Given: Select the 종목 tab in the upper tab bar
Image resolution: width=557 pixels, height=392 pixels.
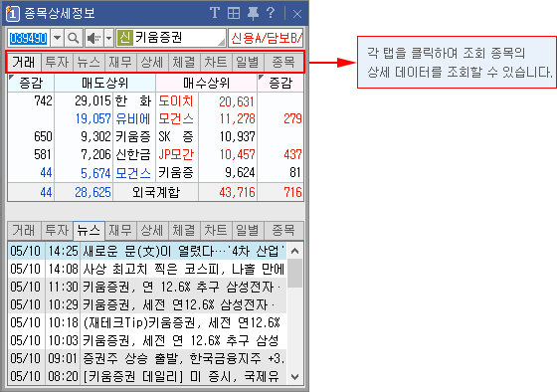Looking at the screenshot, I should point(283,63).
